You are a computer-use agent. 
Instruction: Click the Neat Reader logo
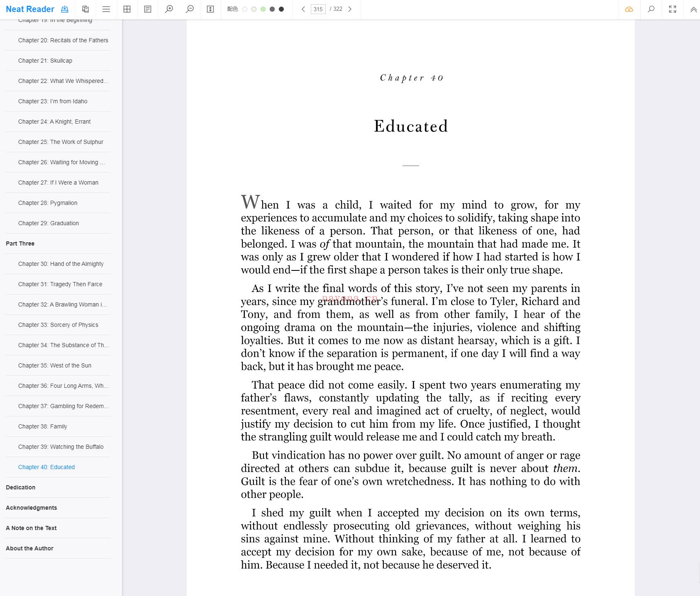(x=30, y=9)
